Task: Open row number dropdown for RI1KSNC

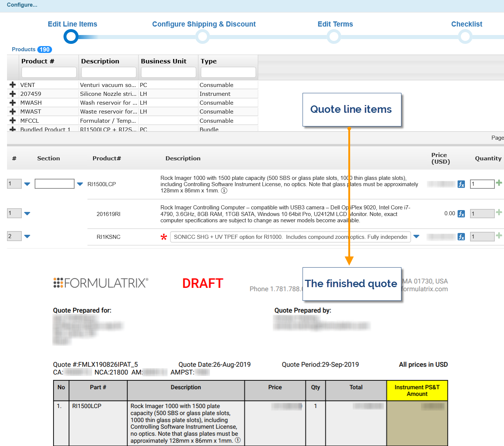Action: 27,236
